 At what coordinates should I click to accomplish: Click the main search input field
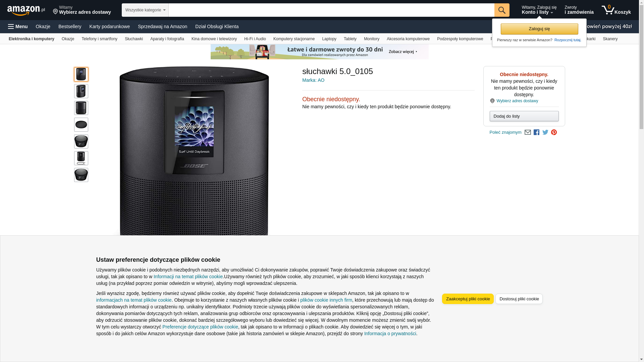[x=331, y=10]
